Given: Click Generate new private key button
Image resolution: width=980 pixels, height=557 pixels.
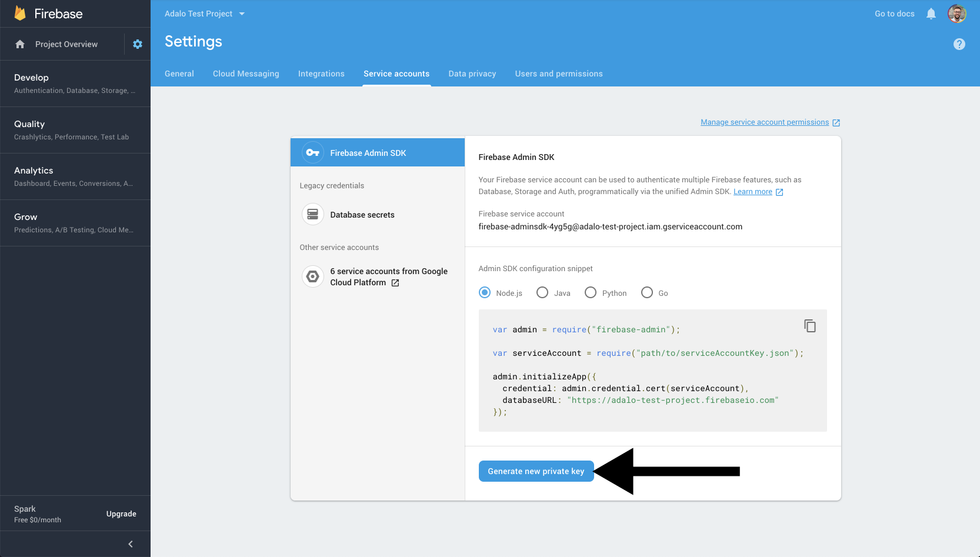Looking at the screenshot, I should (x=536, y=471).
